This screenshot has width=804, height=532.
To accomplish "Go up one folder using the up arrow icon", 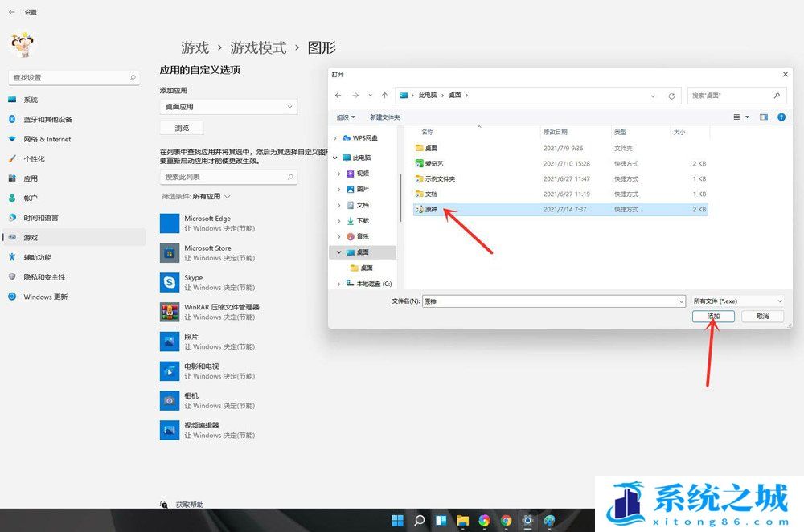I will pyautogui.click(x=385, y=95).
